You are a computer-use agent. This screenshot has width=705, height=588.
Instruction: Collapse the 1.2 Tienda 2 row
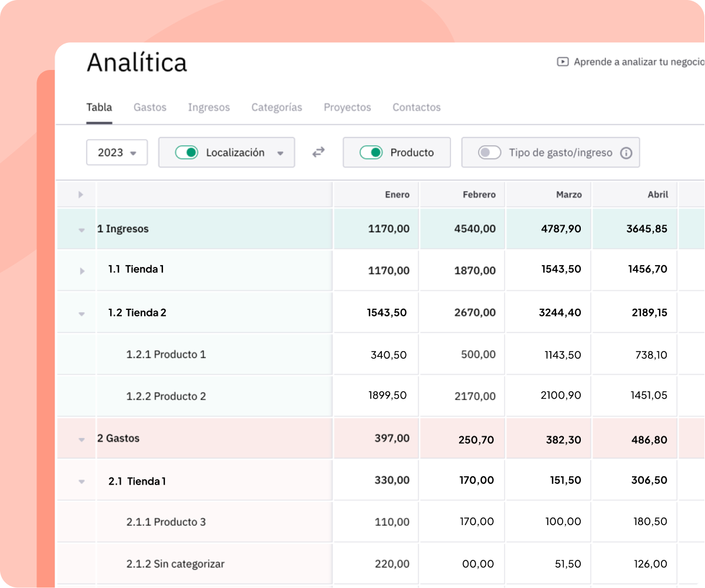tap(82, 314)
